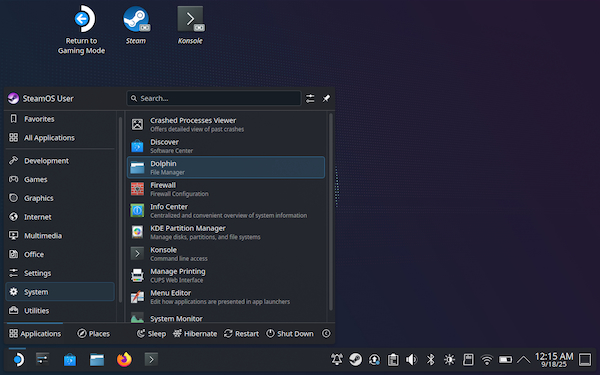Open the Settings category
Screen dimensions: 600x375
(x=60, y=273)
